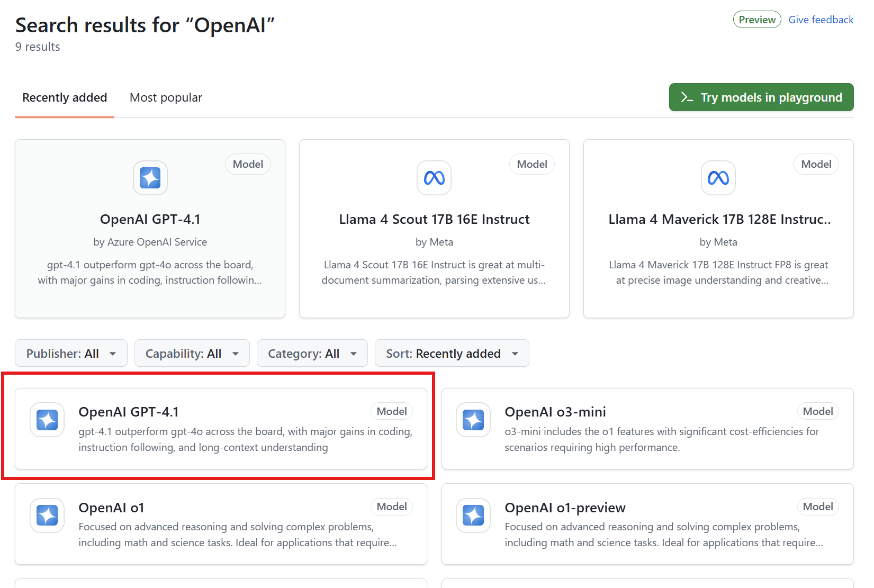Open Llama 4 Scout 17B 16E Instruct title
Viewport: 874px width, 588px height.
(434, 219)
